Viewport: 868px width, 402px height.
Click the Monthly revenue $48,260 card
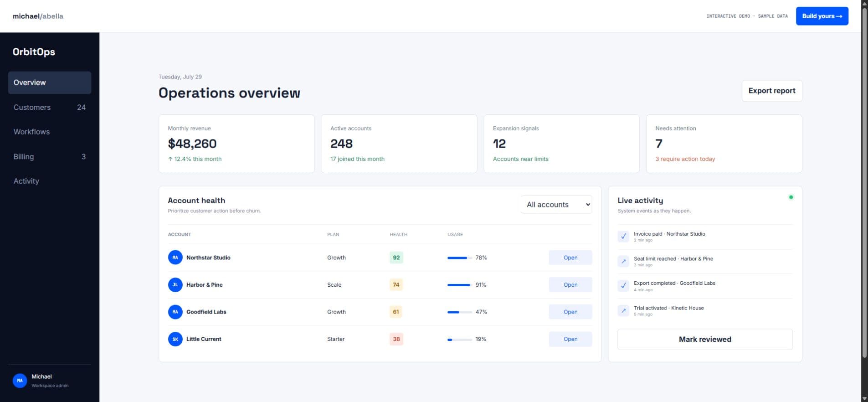[236, 144]
